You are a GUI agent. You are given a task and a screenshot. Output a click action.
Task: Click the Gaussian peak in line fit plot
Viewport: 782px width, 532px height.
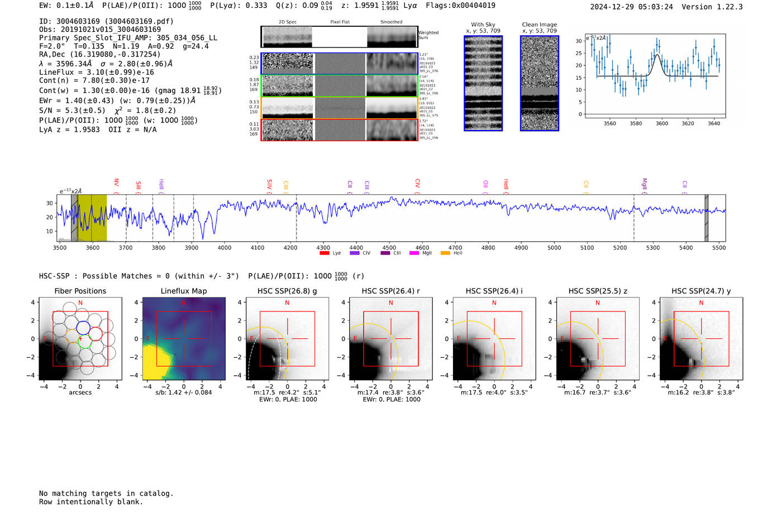[x=657, y=55]
